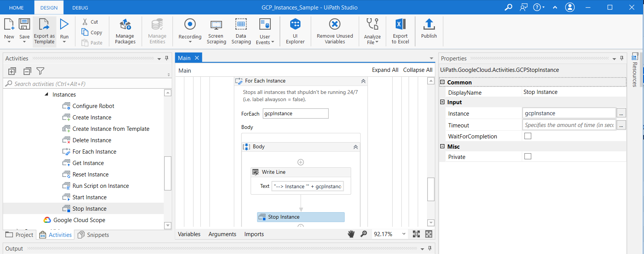The width and height of the screenshot is (644, 254).
Task: Click Collapse All link
Action: tap(418, 70)
